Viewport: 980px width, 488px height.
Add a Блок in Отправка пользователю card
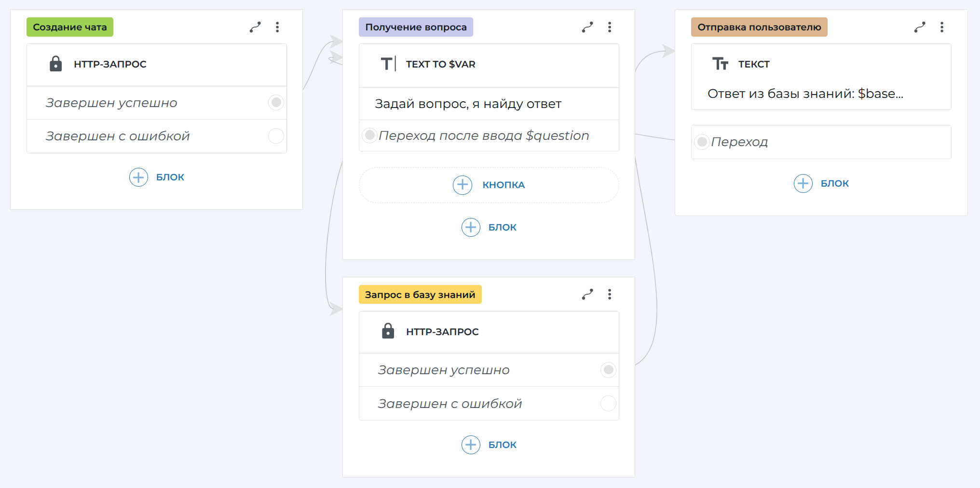821,183
